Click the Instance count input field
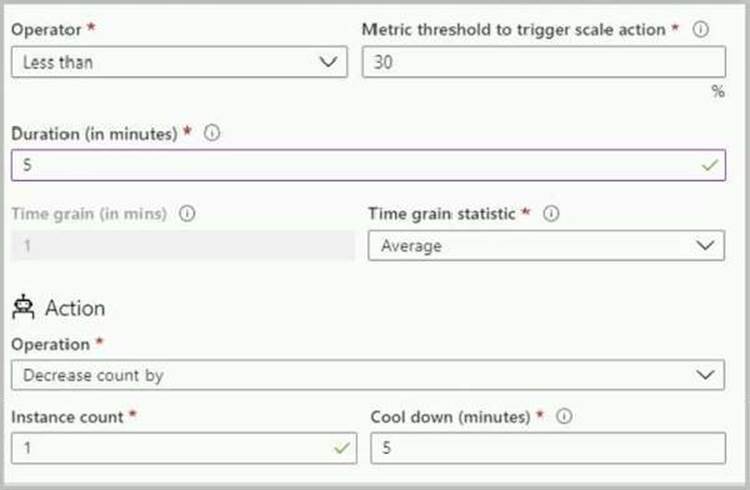This screenshot has height=490, width=750. [x=170, y=447]
